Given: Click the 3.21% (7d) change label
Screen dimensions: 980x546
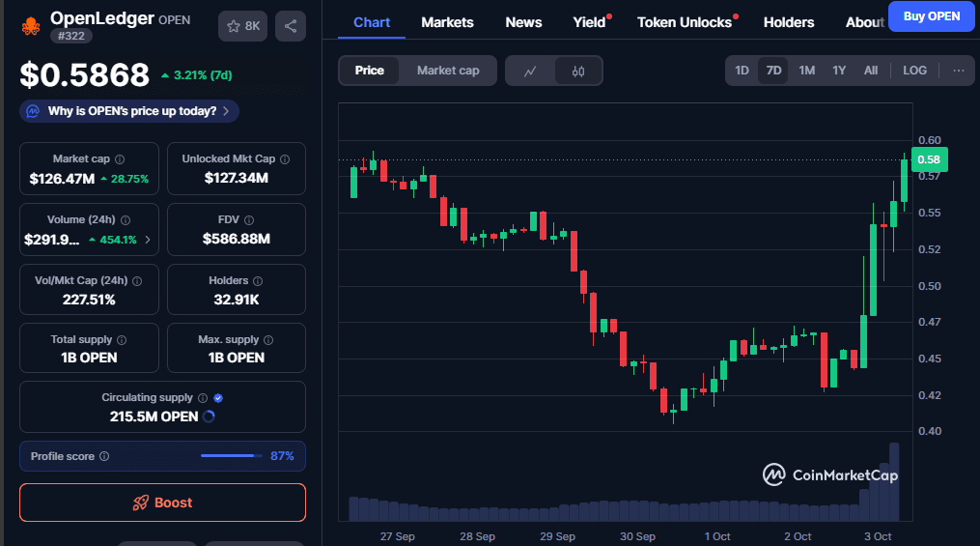Looking at the screenshot, I should [196, 75].
